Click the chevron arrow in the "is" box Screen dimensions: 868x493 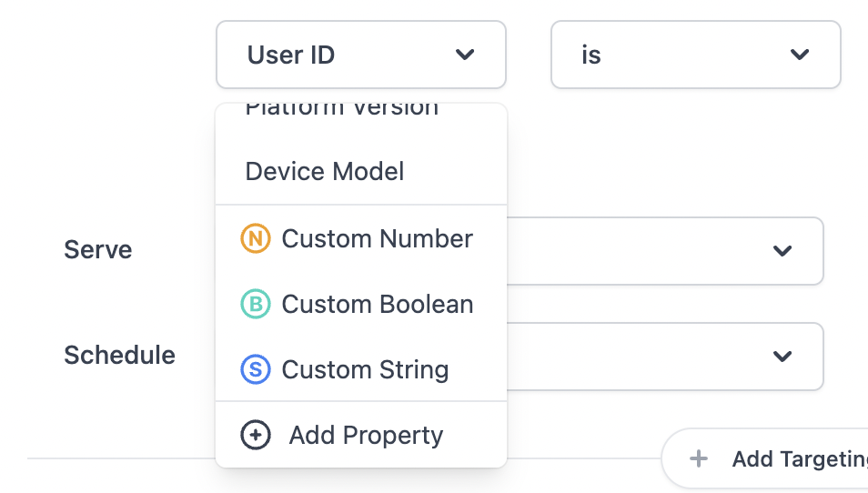coord(800,55)
